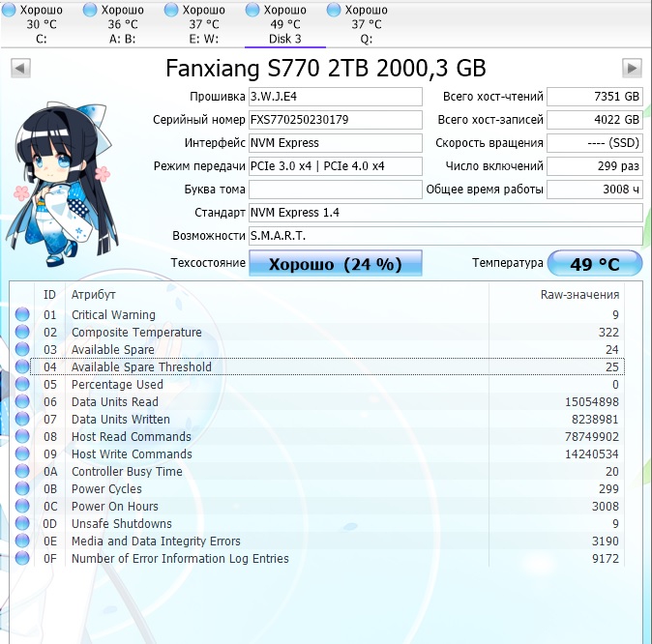This screenshot has width=652, height=644.
Task: Select Media and Data Integrity Errors text
Action: [x=156, y=542]
